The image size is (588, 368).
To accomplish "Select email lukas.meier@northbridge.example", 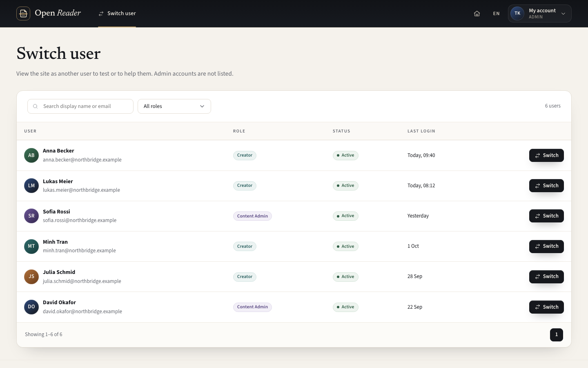I will [81, 190].
